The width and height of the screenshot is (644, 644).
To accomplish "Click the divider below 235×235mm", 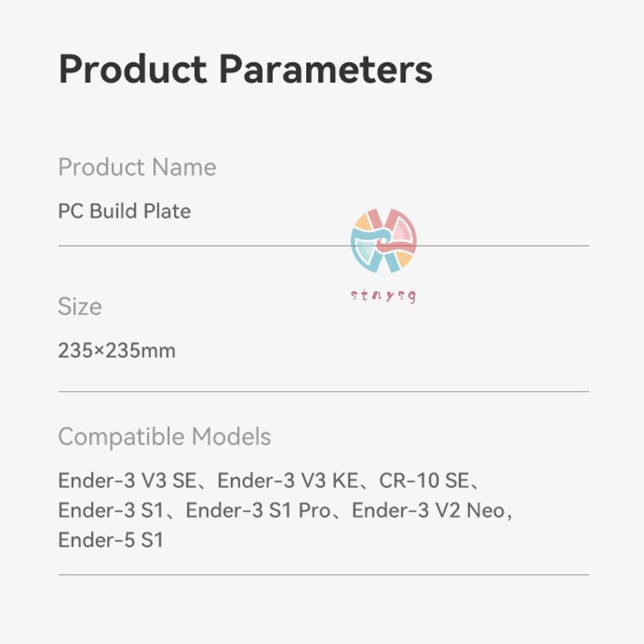I will tap(324, 392).
